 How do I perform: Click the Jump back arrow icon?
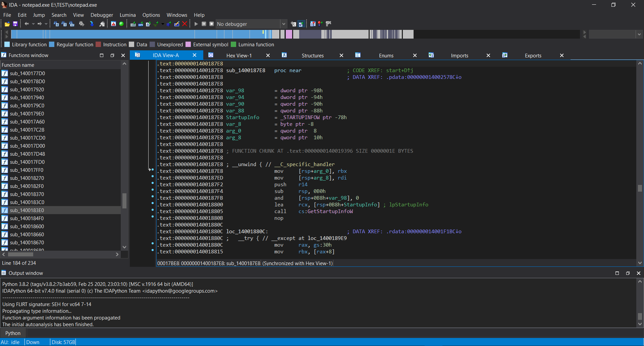pos(26,24)
